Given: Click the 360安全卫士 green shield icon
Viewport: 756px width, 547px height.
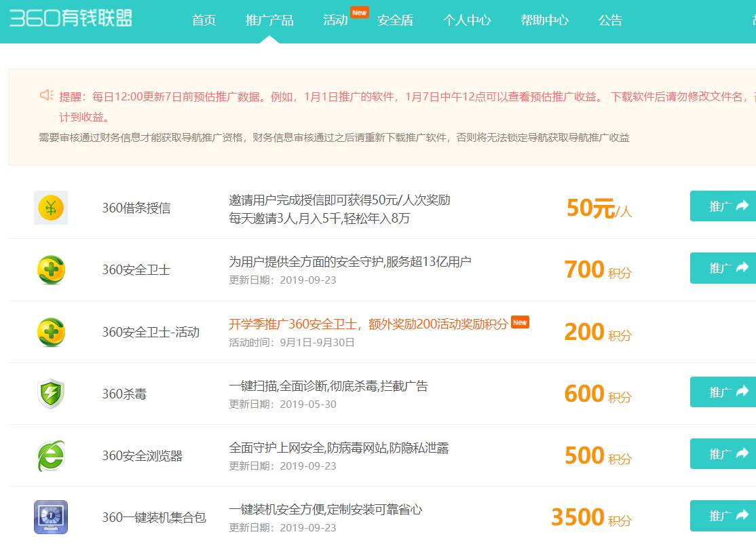Looking at the screenshot, I should click(x=50, y=269).
